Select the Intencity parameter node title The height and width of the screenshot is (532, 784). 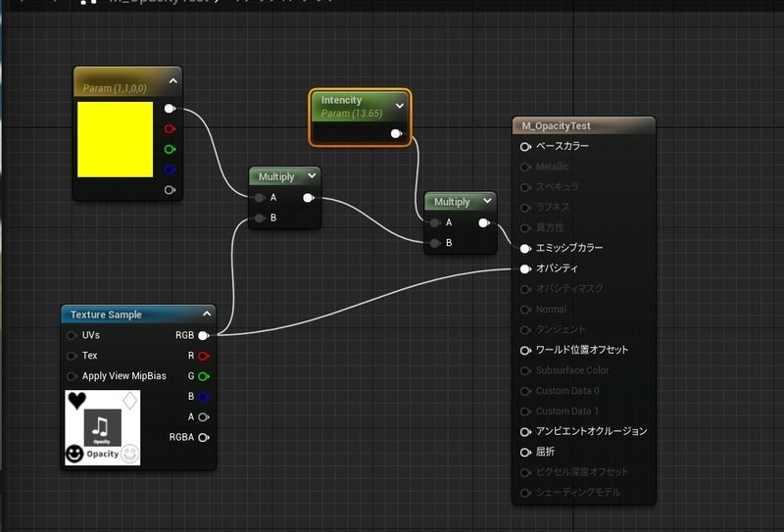341,100
